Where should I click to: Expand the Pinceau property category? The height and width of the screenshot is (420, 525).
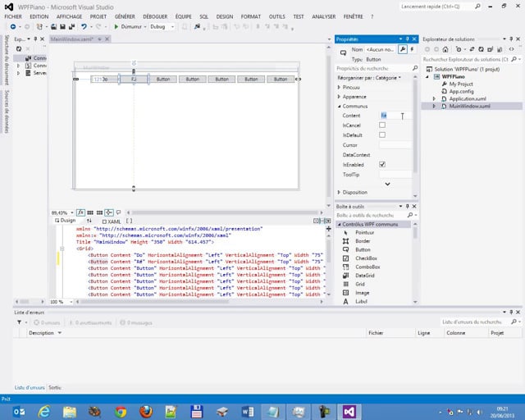point(339,87)
